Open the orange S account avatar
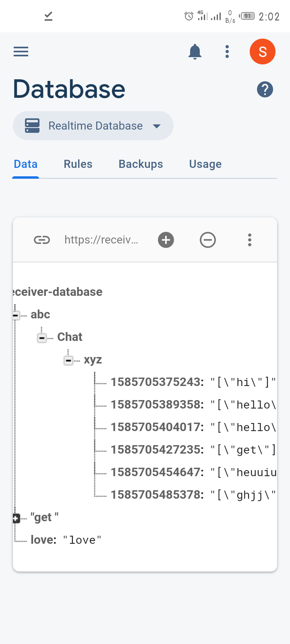The width and height of the screenshot is (290, 644). (x=263, y=52)
